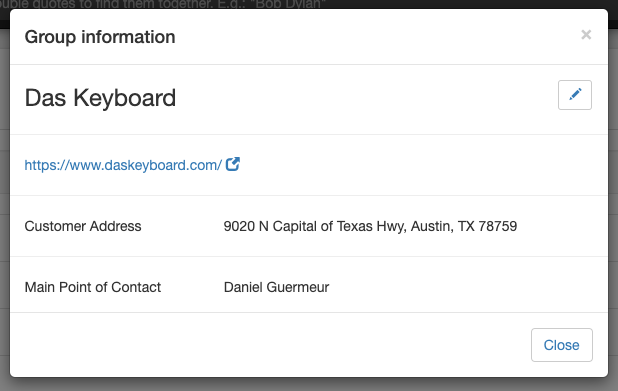This screenshot has width=618, height=391.
Task: Open the external link icon beside the URL
Action: tap(233, 164)
